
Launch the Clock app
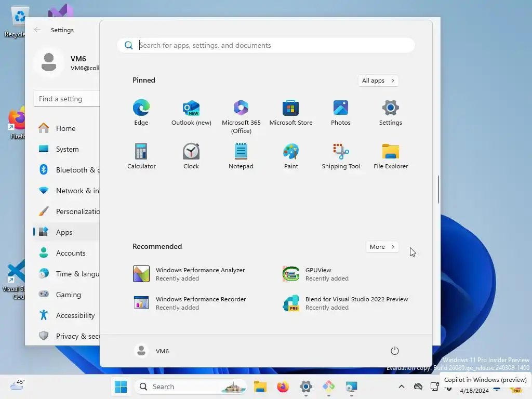pos(191,156)
